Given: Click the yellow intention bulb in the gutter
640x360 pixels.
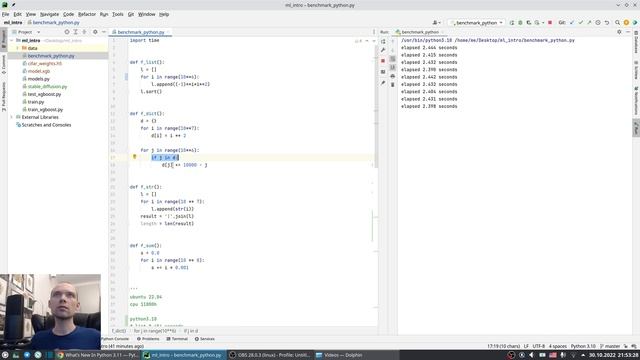Looking at the screenshot, I should [x=134, y=157].
